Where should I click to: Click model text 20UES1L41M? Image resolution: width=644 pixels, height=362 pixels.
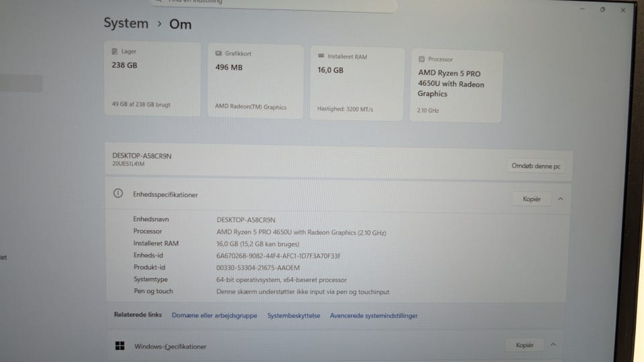128,164
